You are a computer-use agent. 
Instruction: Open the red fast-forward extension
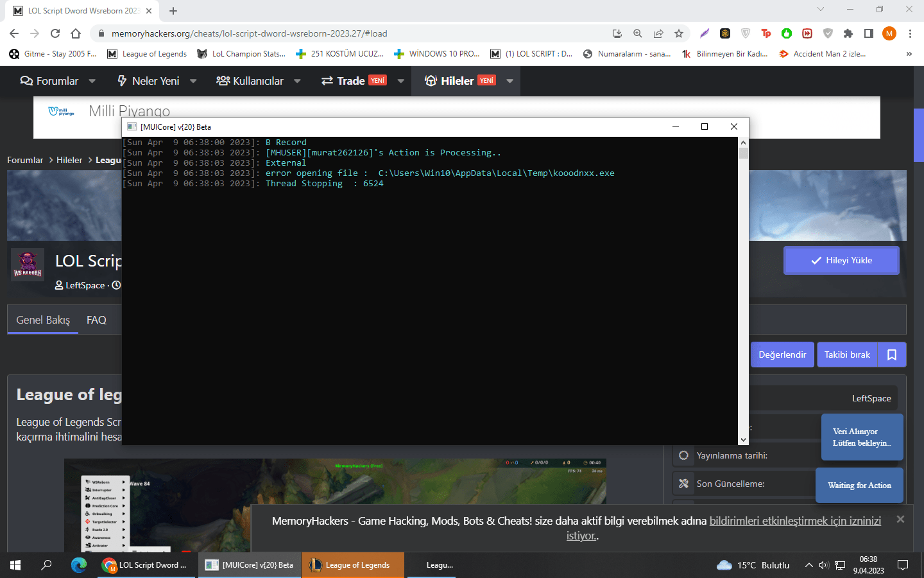[807, 33]
